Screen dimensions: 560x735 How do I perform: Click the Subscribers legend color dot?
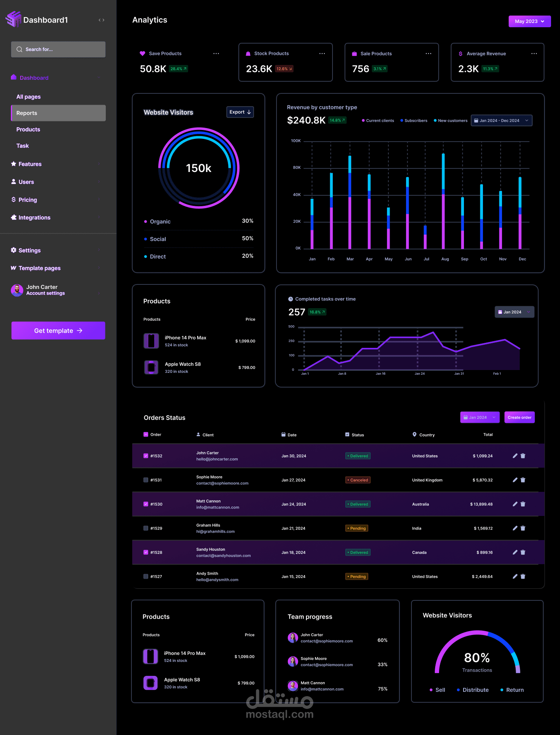(x=402, y=121)
